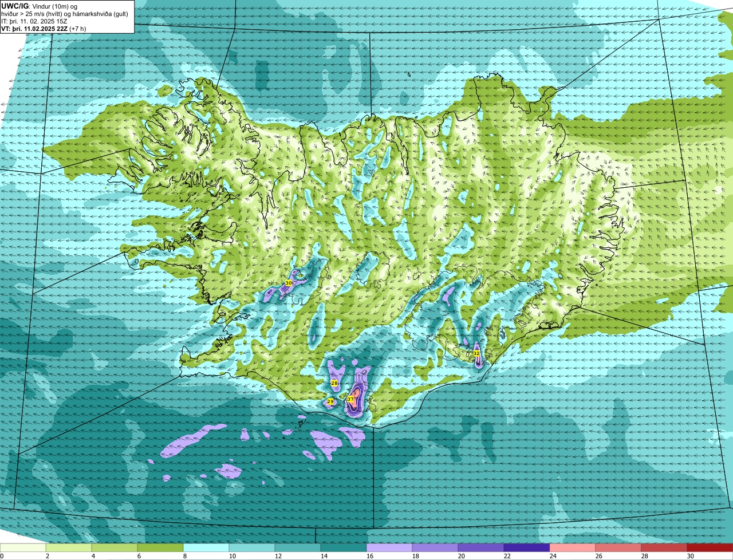Viewport: 733px width, 560px height.
Task: Select the 4–6 m/s green legend swatch
Action: point(115,547)
